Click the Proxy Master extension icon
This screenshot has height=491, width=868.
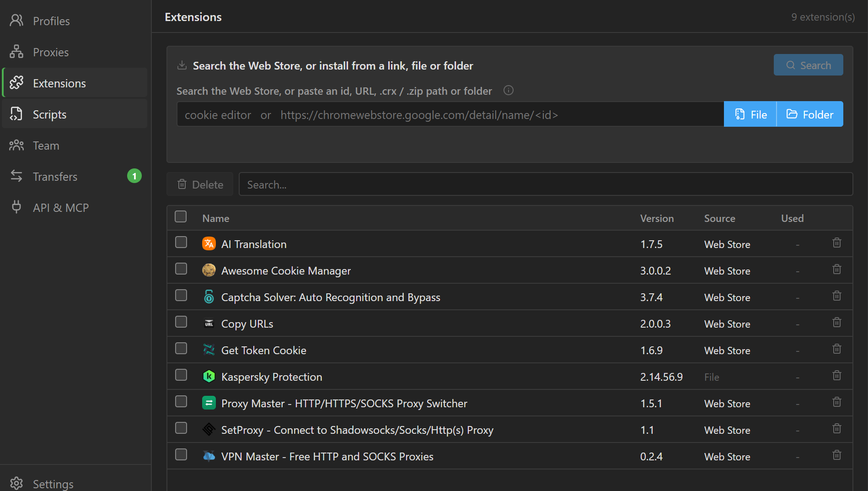209,403
